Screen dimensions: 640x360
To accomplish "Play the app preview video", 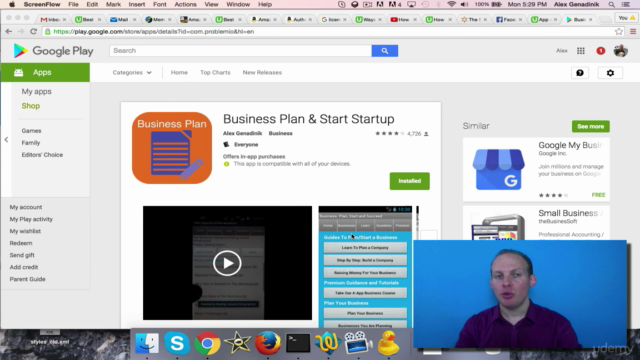I will click(x=227, y=263).
